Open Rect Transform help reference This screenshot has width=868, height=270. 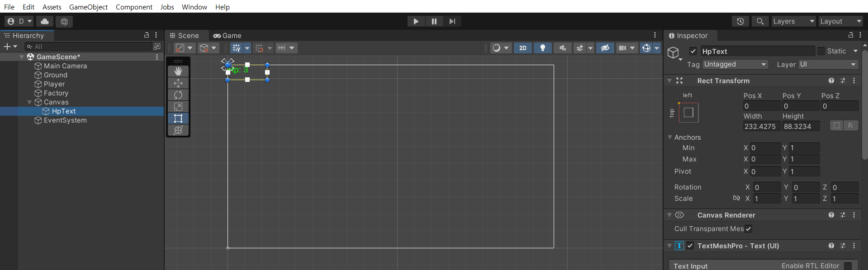click(831, 81)
